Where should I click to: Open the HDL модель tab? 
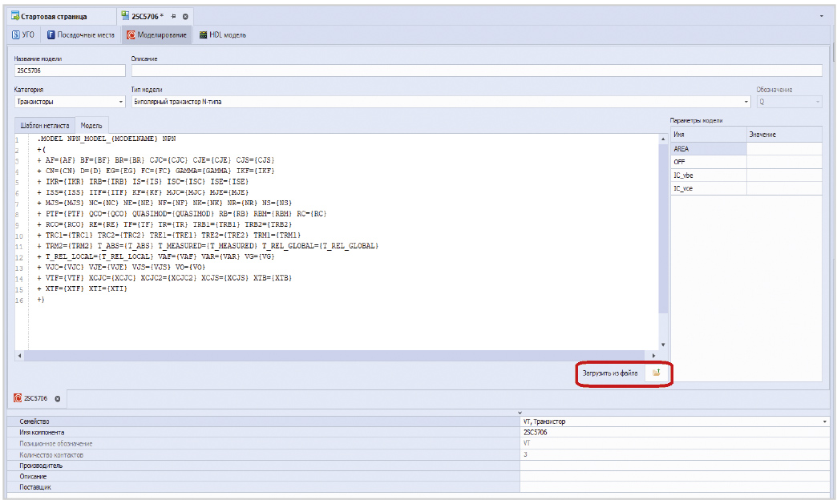point(223,34)
